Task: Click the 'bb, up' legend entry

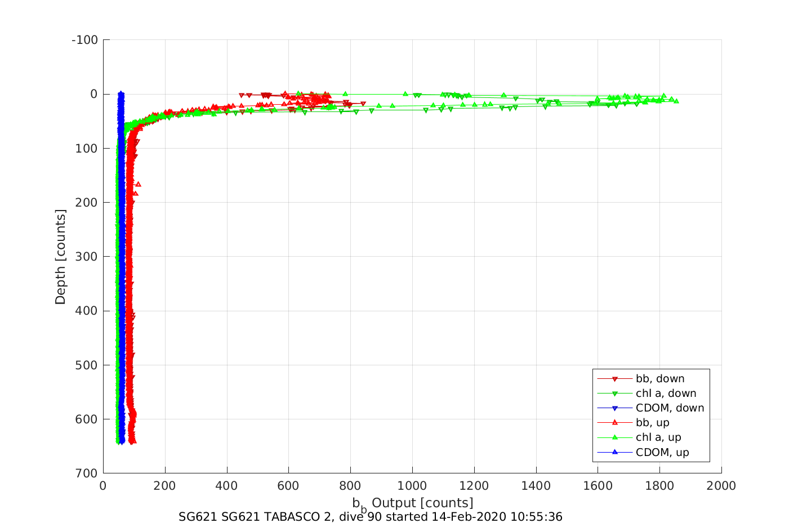Action: (x=633, y=423)
